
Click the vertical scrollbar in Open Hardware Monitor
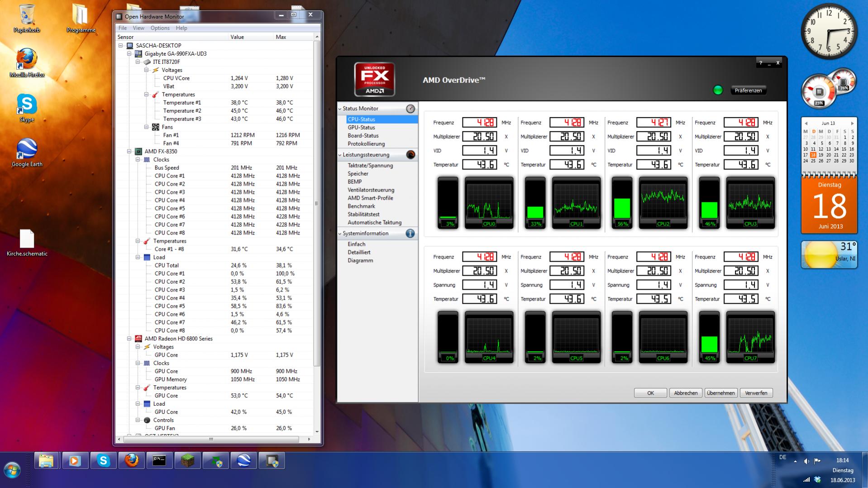point(317,204)
